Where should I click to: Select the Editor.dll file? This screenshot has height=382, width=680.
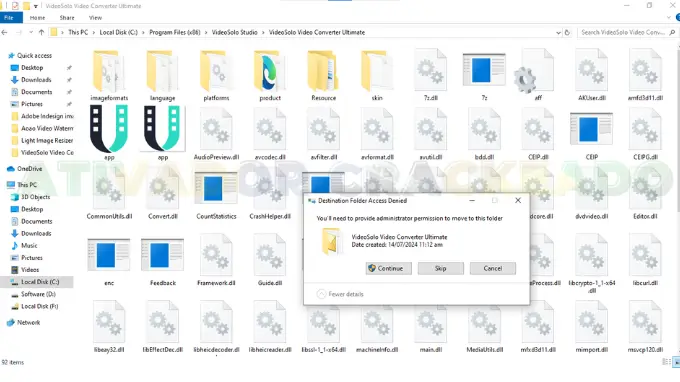point(645,194)
